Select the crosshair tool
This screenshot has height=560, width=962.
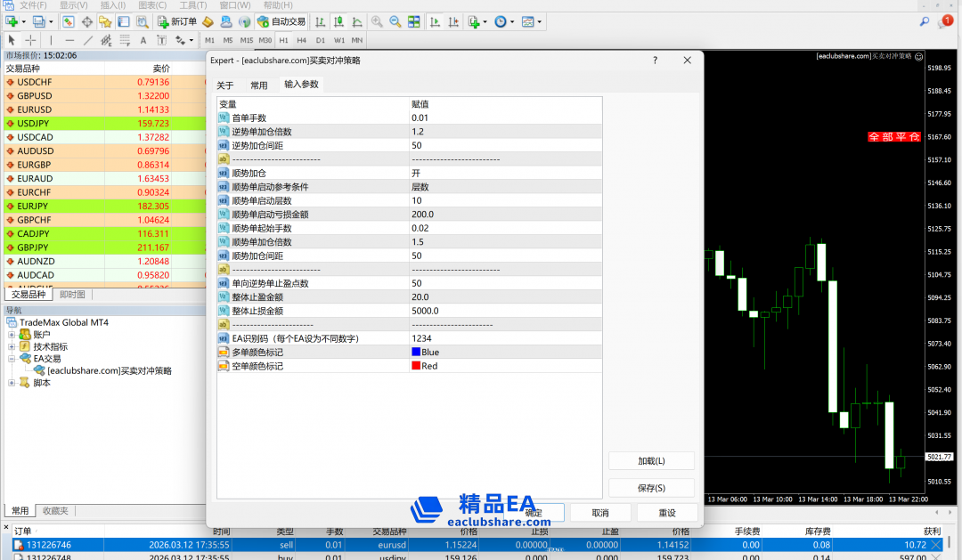[31, 40]
